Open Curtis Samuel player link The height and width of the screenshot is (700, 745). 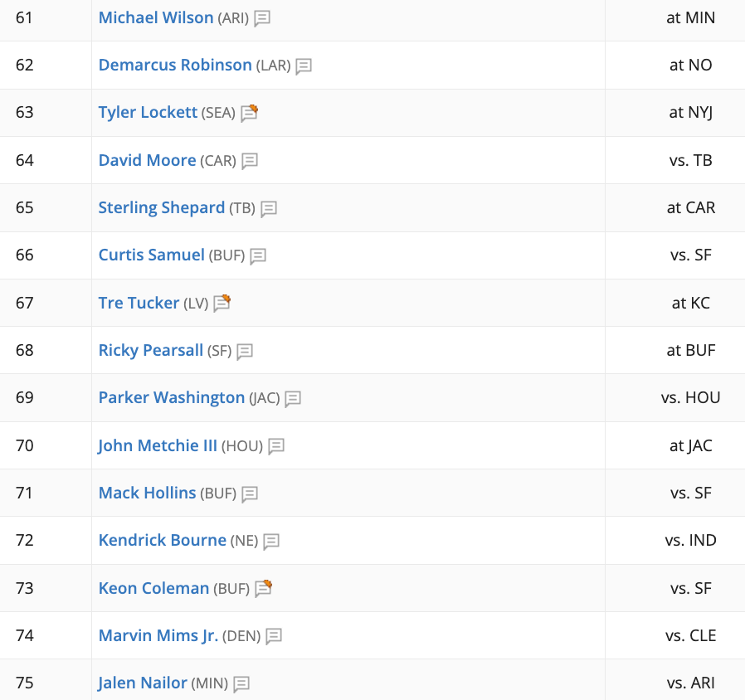click(x=152, y=255)
